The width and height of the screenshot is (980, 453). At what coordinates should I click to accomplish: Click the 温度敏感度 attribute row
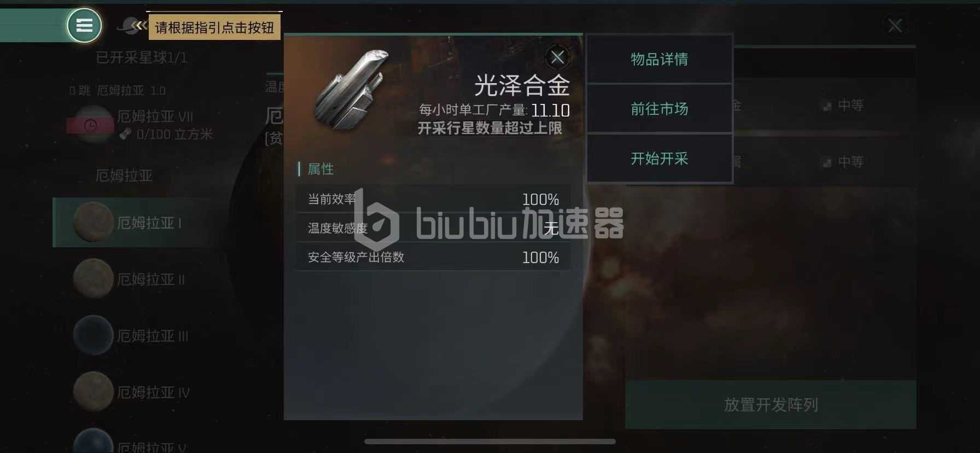433,228
